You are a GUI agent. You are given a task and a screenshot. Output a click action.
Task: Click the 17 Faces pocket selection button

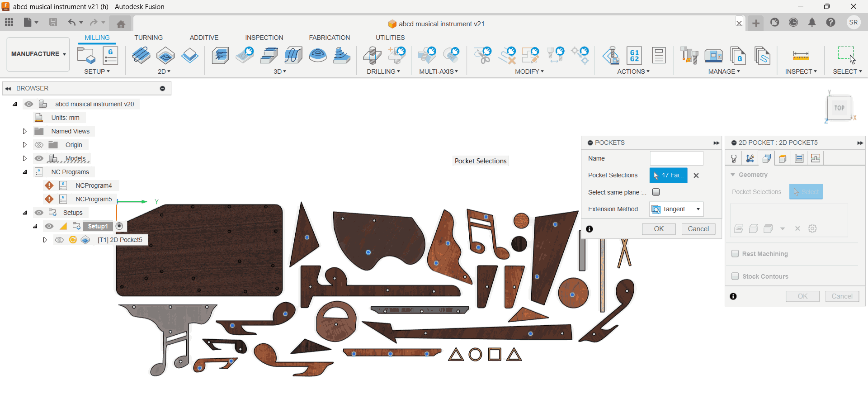(668, 175)
